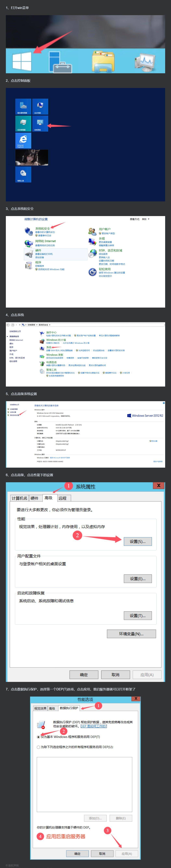Click the 轻松使用 accessibility icon

click(x=92, y=272)
